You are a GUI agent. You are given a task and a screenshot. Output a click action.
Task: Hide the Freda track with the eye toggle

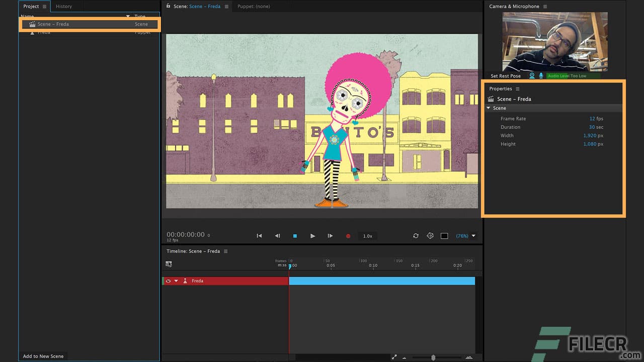(168, 281)
